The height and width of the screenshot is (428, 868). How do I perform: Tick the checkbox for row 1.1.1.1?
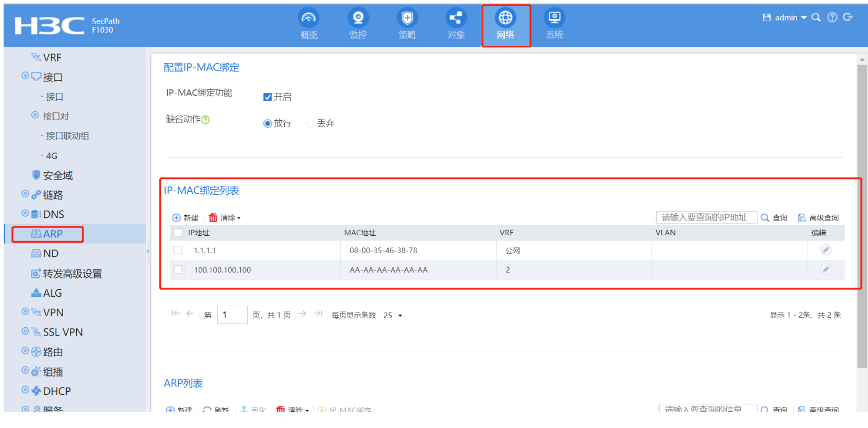tap(178, 250)
